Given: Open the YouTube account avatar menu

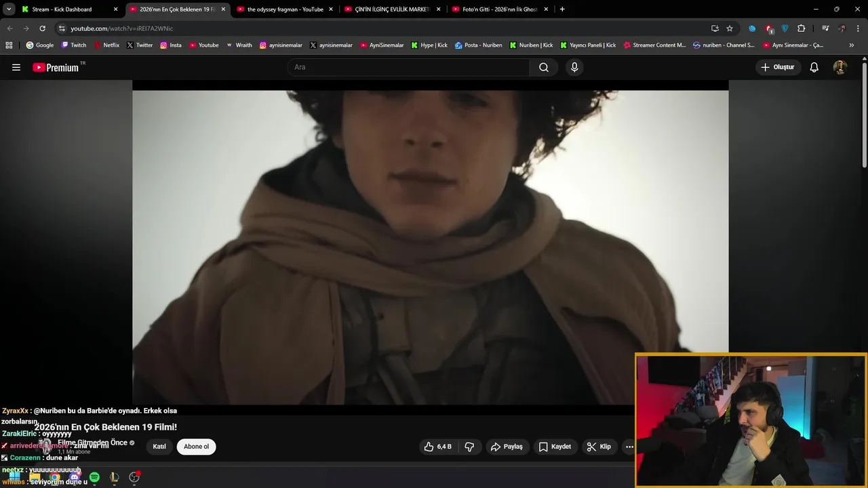Looking at the screenshot, I should (840, 67).
